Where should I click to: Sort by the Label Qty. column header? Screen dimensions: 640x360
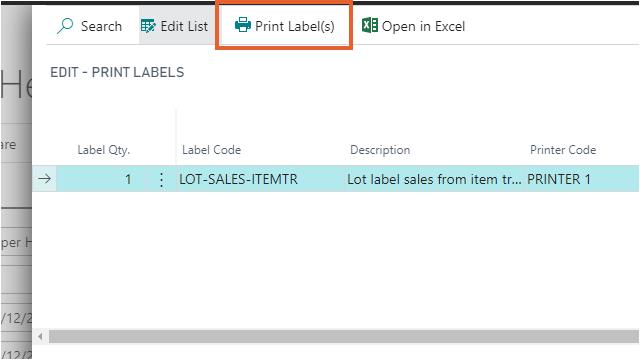[104, 150]
